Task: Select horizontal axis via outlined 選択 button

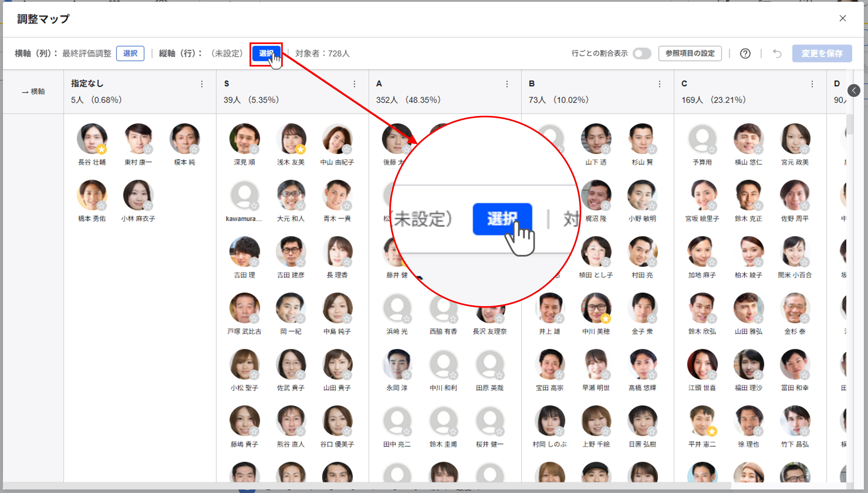Action: [x=130, y=54]
